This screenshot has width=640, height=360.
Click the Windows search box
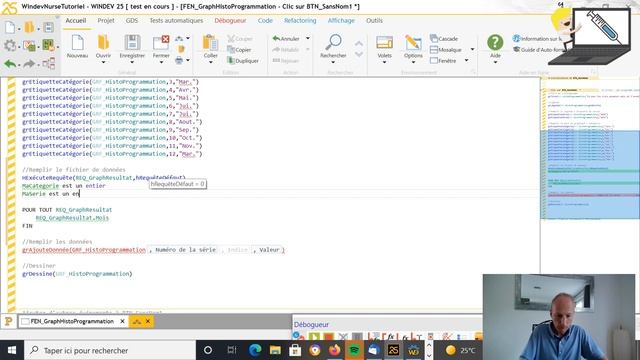tap(110, 350)
